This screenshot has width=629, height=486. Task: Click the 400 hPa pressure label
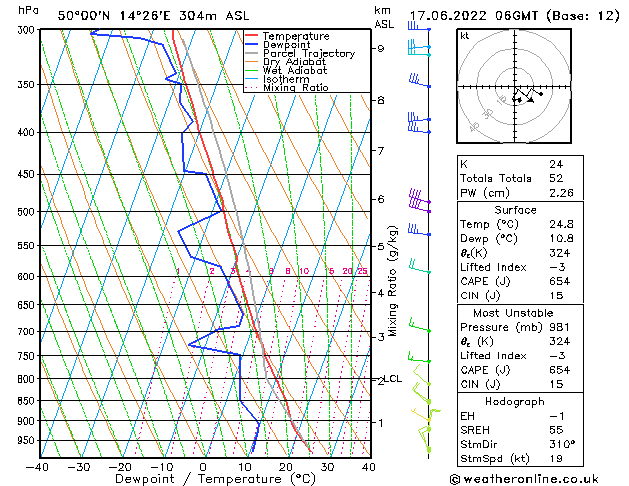(28, 132)
